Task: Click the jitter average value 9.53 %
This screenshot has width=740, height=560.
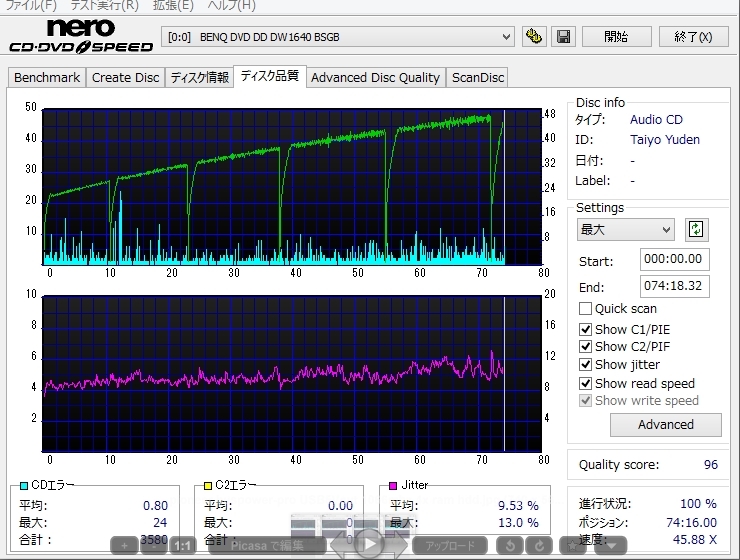Action: [518, 506]
